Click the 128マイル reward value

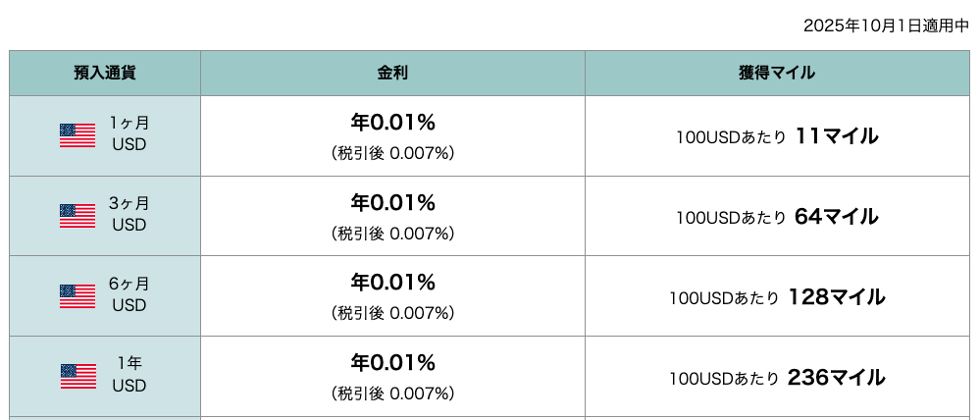click(836, 297)
